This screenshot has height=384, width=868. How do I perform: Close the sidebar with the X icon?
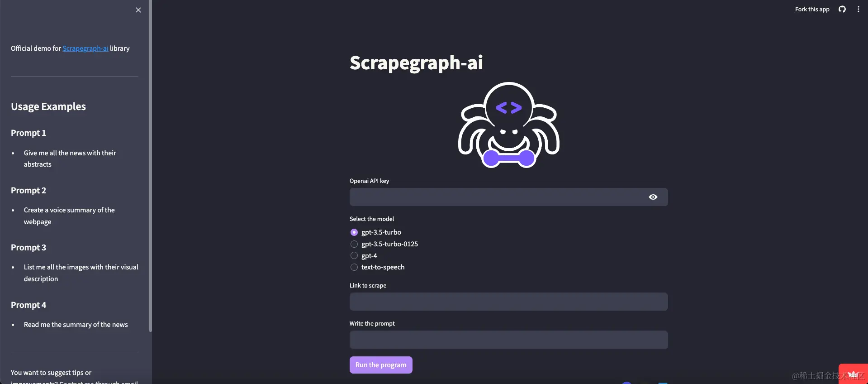(x=138, y=10)
